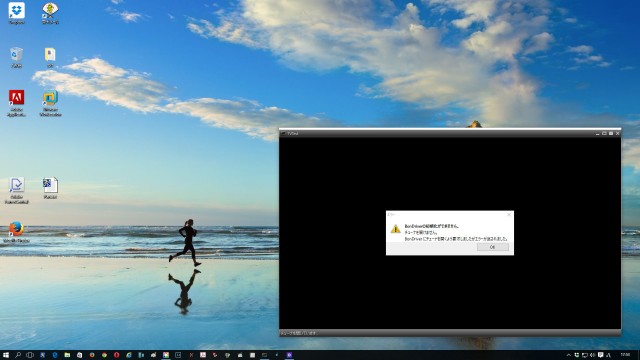Image resolution: width=640 pixels, height=360 pixels.
Task: Click the TVTest status bar message
Action: [x=299, y=333]
